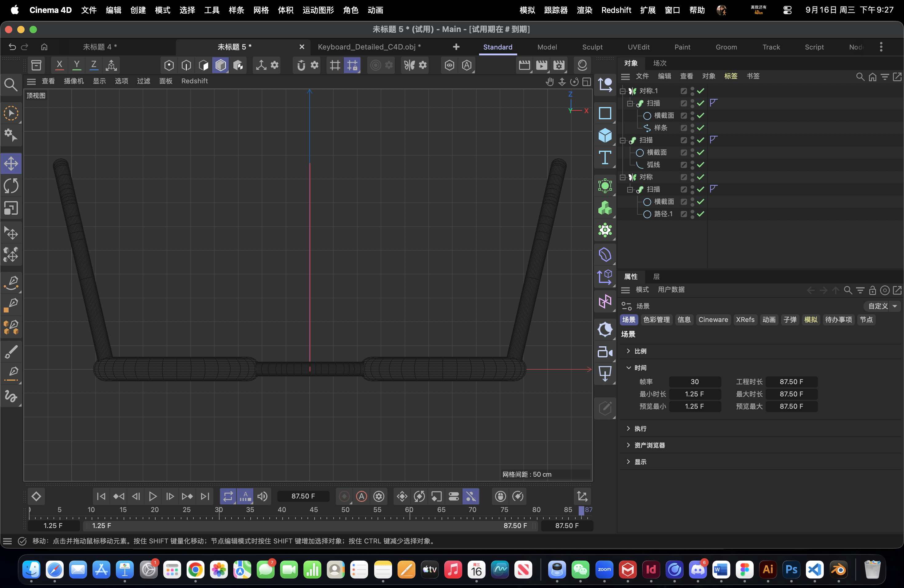Collapse the 对称.1 tree node

[623, 91]
